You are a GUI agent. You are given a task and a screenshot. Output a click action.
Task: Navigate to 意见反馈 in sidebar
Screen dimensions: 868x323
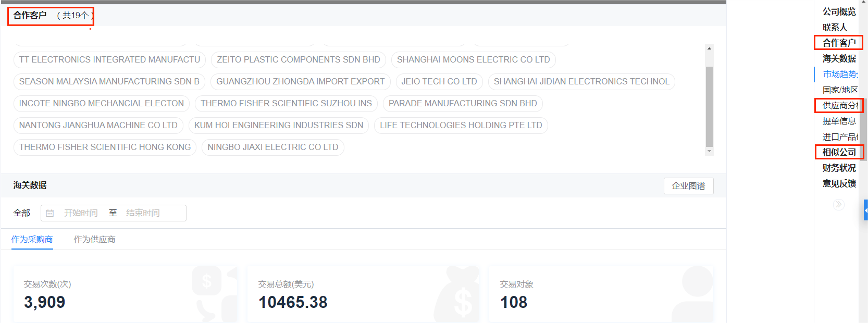(x=839, y=183)
